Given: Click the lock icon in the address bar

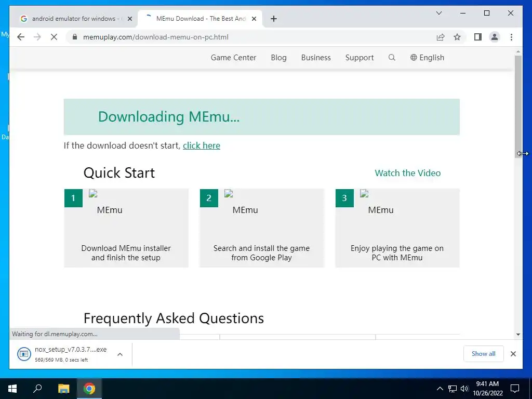Looking at the screenshot, I should pos(75,37).
